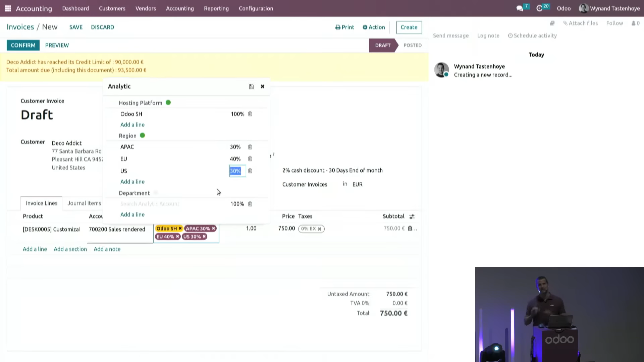Save the invoice with the SAVE button
644x362 pixels.
coord(76,27)
